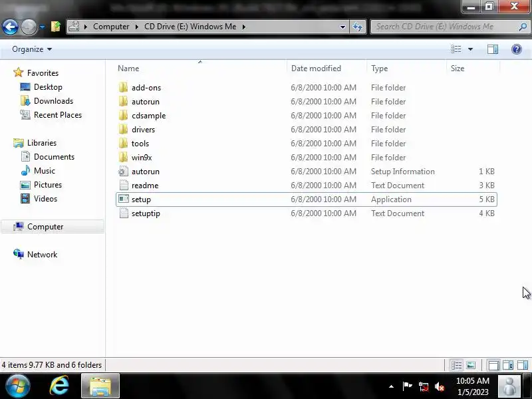
Task: Expand the chevron after CD Drive (E:) Windows Me
Action: tap(243, 27)
